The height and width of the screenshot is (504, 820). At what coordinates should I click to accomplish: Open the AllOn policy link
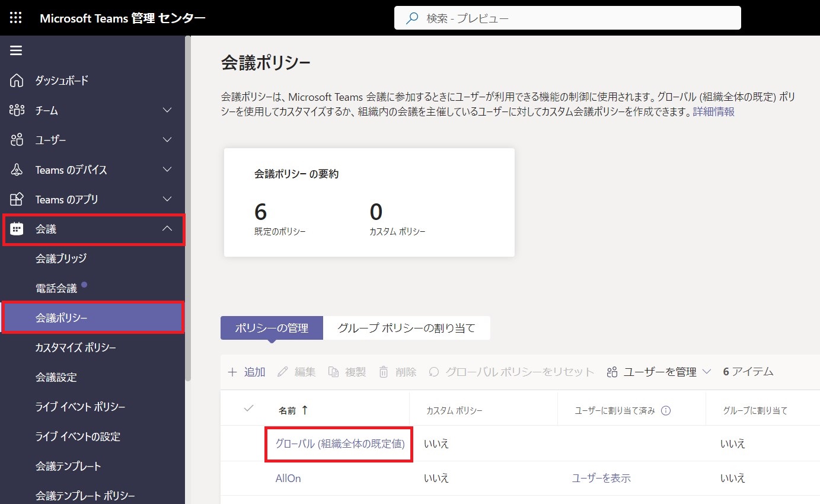pos(288,478)
